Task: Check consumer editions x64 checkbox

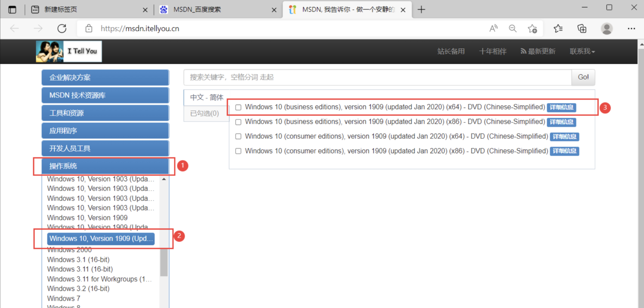Action: pyautogui.click(x=238, y=136)
